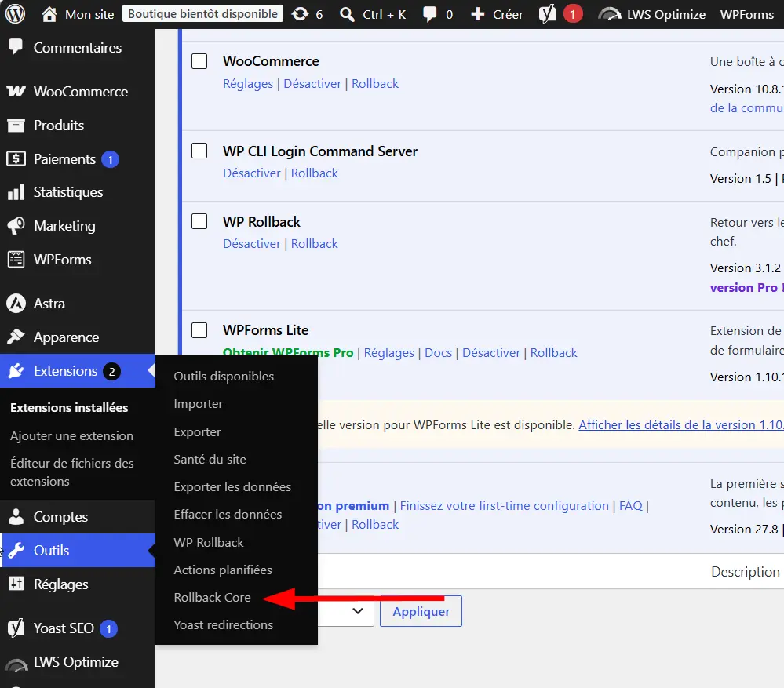This screenshot has width=784, height=688.
Task: Click the Outils wrench icon
Action: click(16, 550)
